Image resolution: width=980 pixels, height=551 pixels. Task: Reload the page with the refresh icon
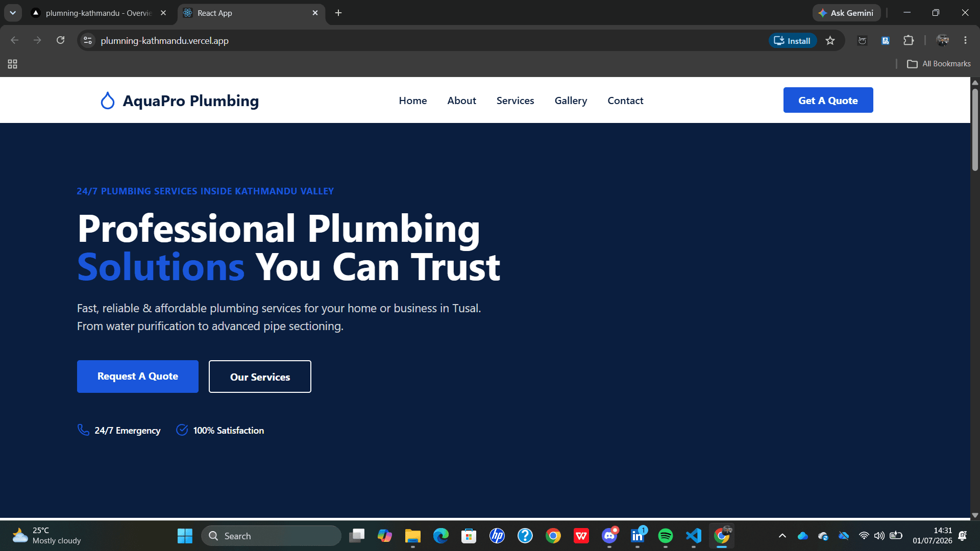[60, 40]
